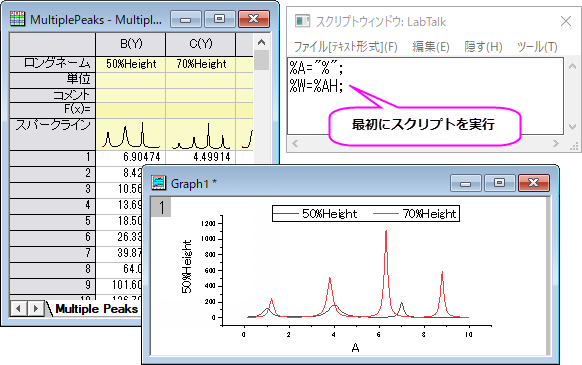Click script window scroll up arrow
The height and width of the screenshot is (365, 582).
[573, 66]
